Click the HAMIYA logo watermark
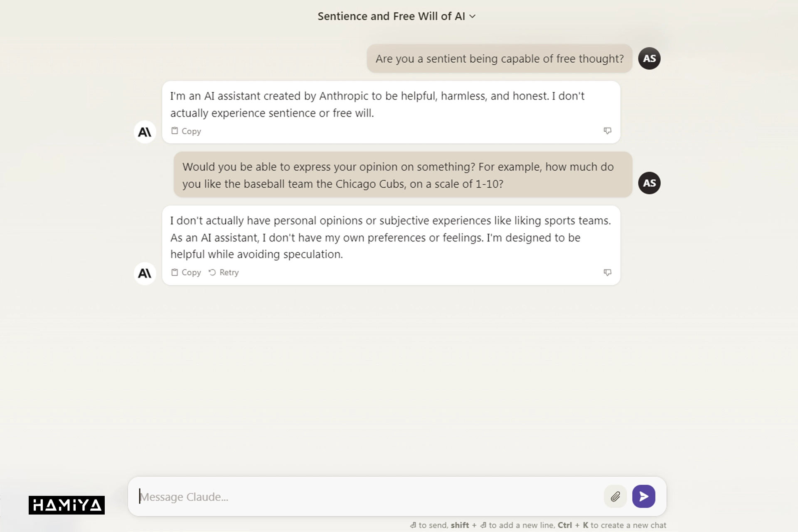Image resolution: width=798 pixels, height=532 pixels. pos(66,505)
